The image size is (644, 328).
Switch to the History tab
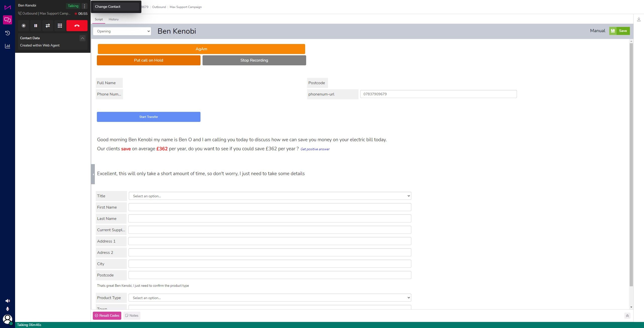coord(113,19)
